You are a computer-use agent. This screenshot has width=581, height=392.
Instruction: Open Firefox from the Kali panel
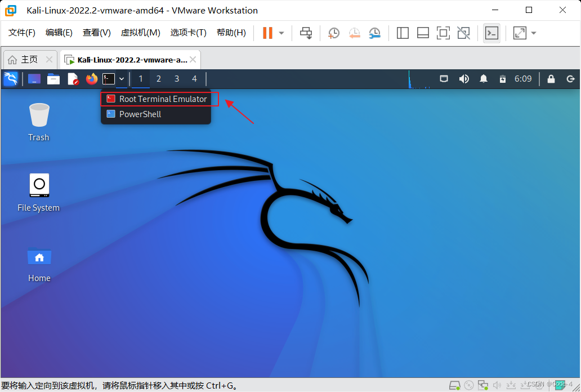(91, 79)
